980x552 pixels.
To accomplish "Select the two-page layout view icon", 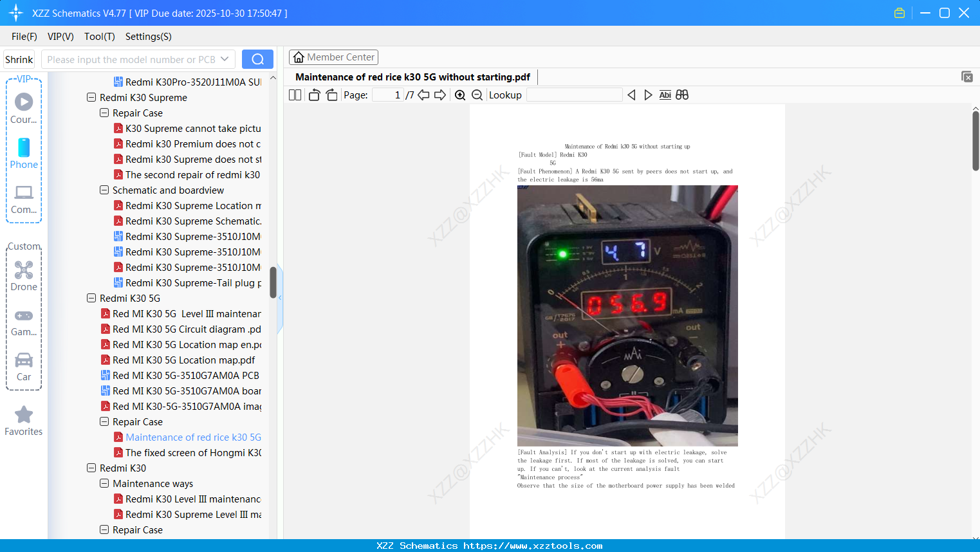I will click(x=294, y=95).
